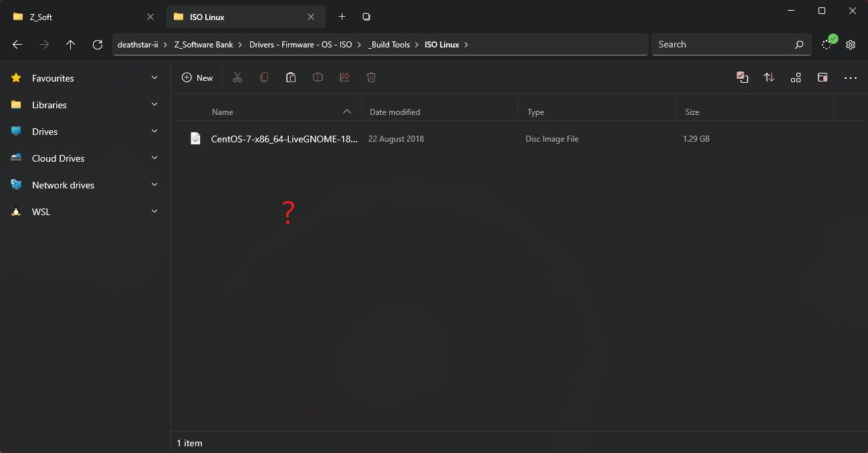Click the disc image file icon
Image resolution: width=868 pixels, height=453 pixels.
coord(195,138)
